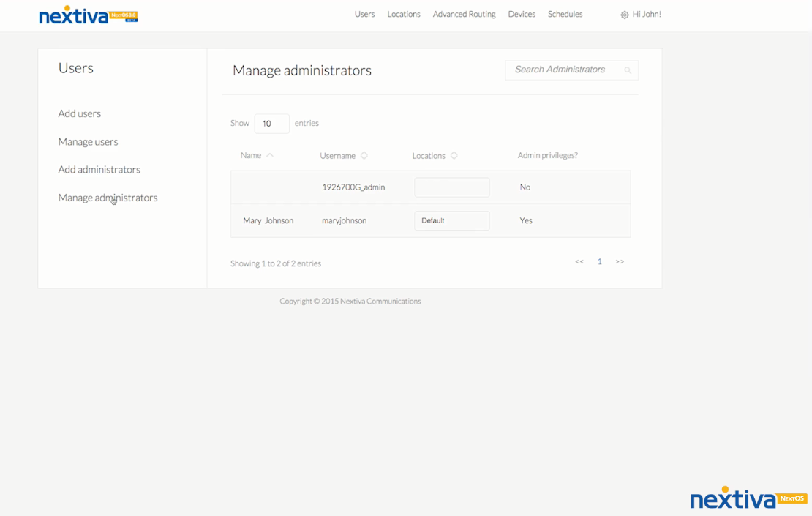Toggle sorting on the Locations column
The width and height of the screenshot is (812, 516).
click(454, 155)
